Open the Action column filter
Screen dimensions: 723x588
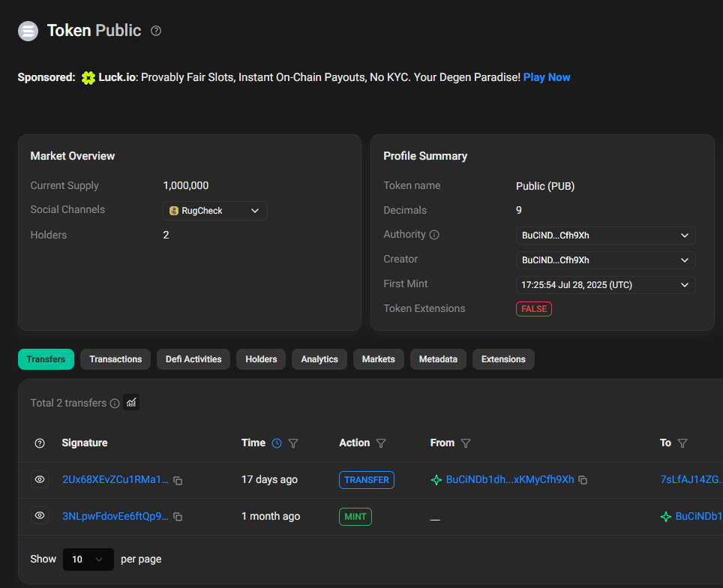(x=381, y=443)
